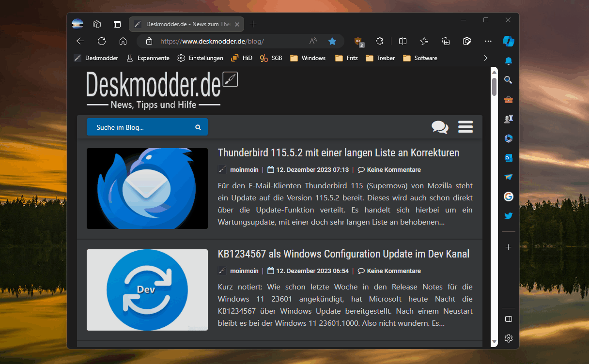
Task: Click the vertical scrollbar thumb
Action: 494,87
